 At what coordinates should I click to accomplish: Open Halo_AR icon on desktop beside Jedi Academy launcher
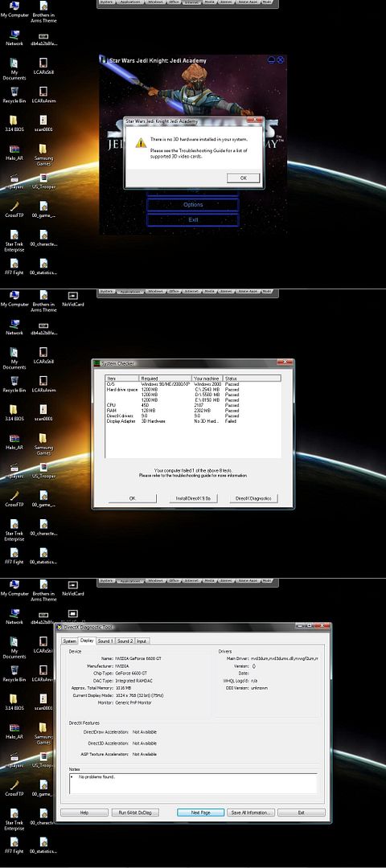[14, 154]
